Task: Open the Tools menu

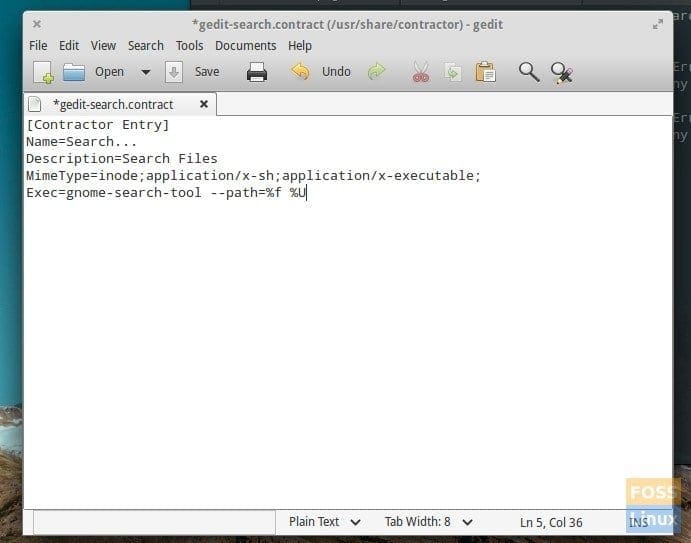Action: coord(189,46)
